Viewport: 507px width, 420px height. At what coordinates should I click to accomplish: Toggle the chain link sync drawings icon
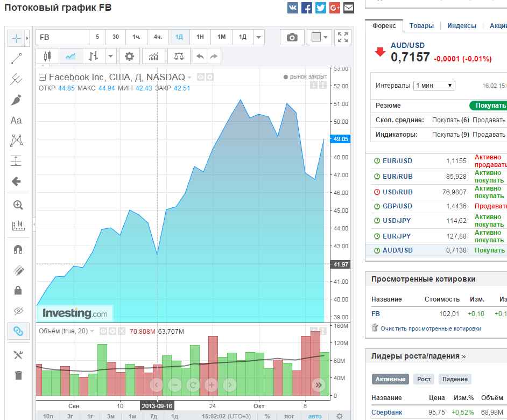[18, 331]
